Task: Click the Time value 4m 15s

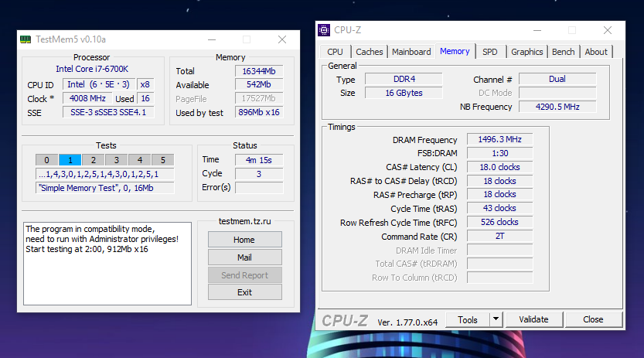Action: click(259, 160)
